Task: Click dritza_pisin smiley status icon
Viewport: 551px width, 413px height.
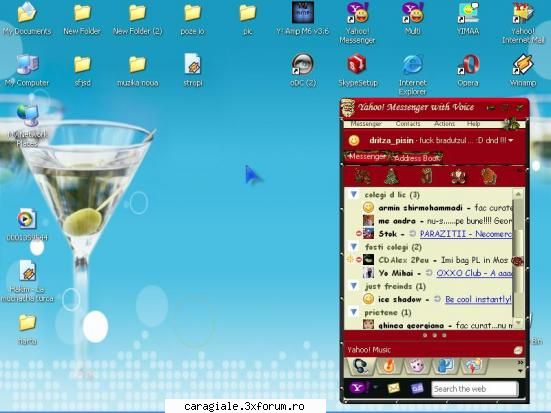Action: pyautogui.click(x=354, y=140)
